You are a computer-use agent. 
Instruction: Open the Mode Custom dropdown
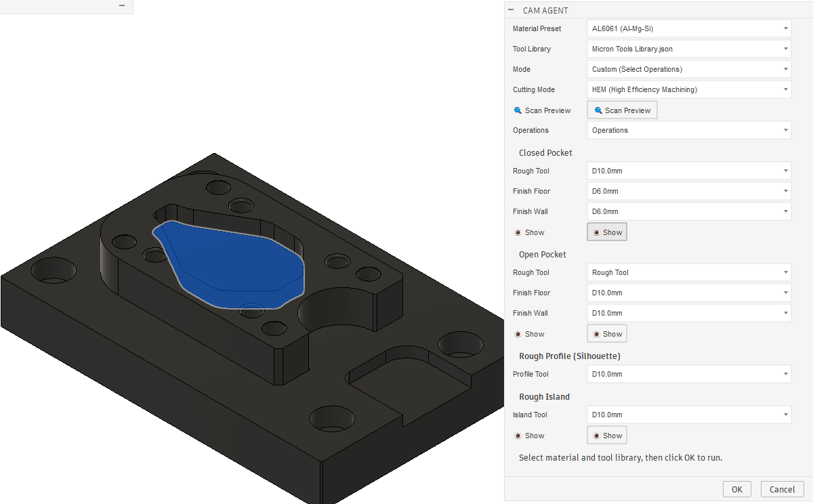click(x=688, y=69)
